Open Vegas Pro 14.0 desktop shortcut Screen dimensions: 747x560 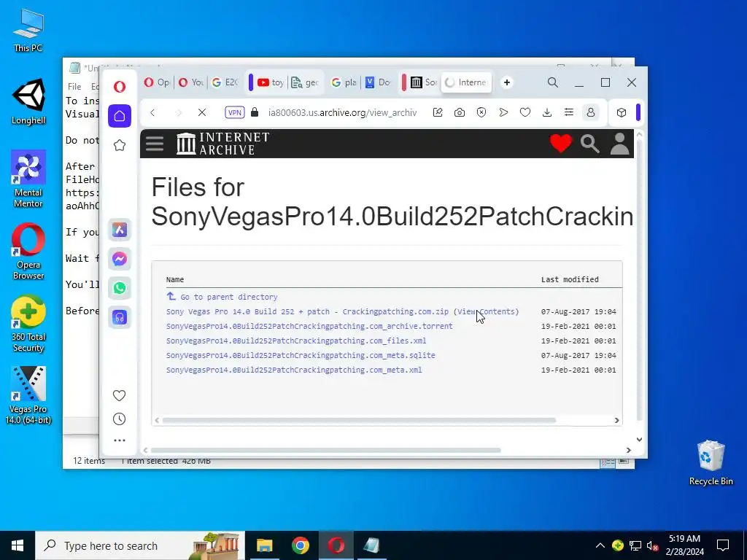coord(28,395)
